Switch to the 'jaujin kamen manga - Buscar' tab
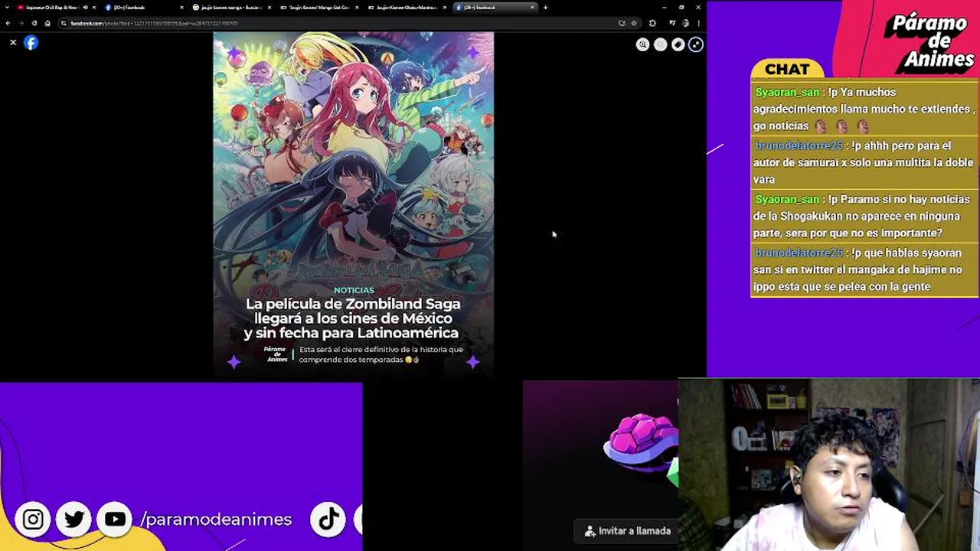 [234, 8]
